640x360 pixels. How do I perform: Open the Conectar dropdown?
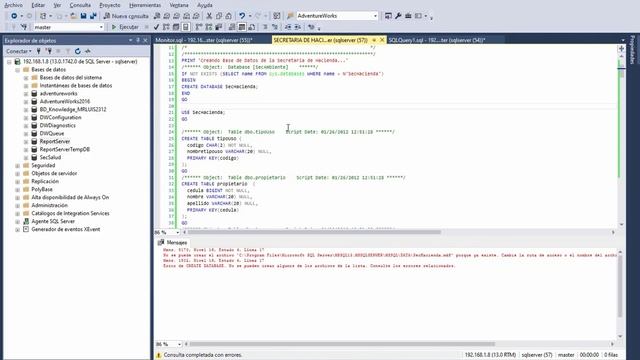tap(19, 51)
